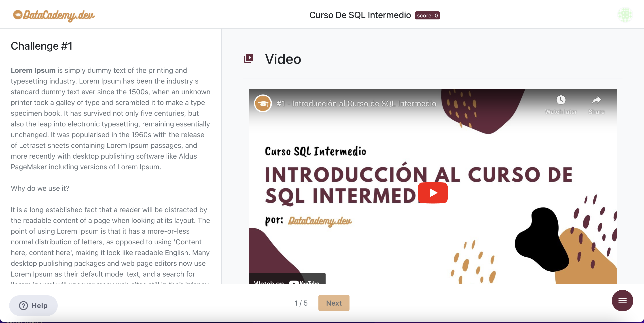Click the YouTube channel avatar icon

tap(263, 103)
